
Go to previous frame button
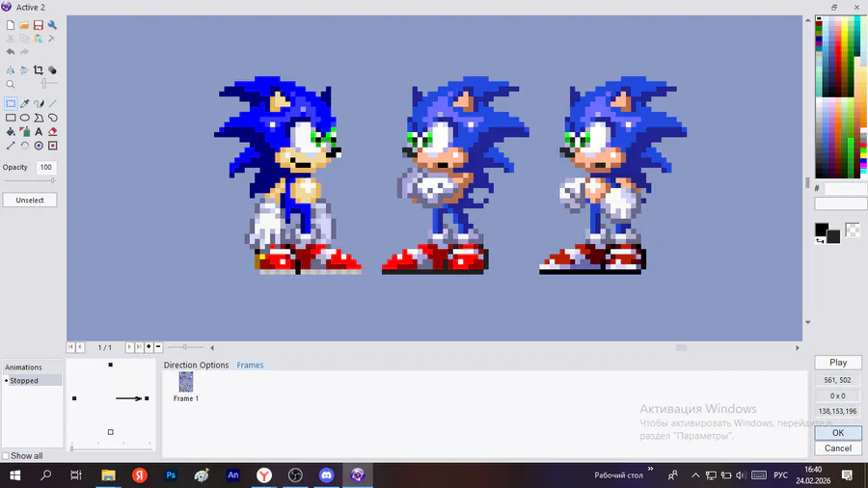click(x=80, y=347)
